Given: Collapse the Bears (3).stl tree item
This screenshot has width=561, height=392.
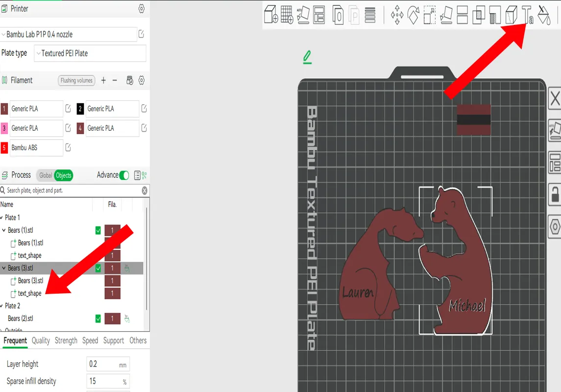Looking at the screenshot, I should 4,268.
